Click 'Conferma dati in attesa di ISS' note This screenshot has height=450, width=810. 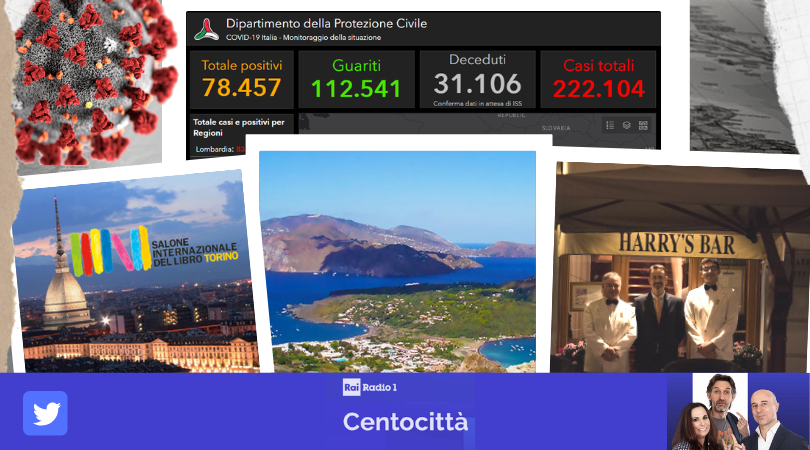477,103
